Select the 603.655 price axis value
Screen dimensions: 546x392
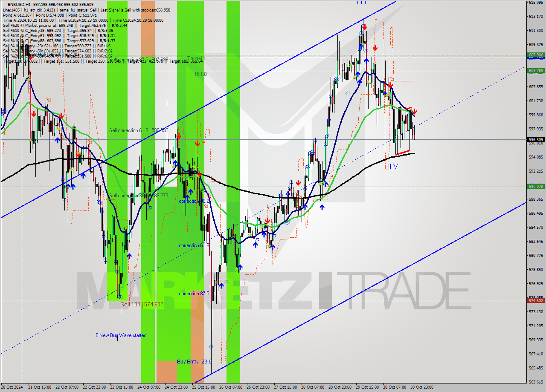(536, 86)
